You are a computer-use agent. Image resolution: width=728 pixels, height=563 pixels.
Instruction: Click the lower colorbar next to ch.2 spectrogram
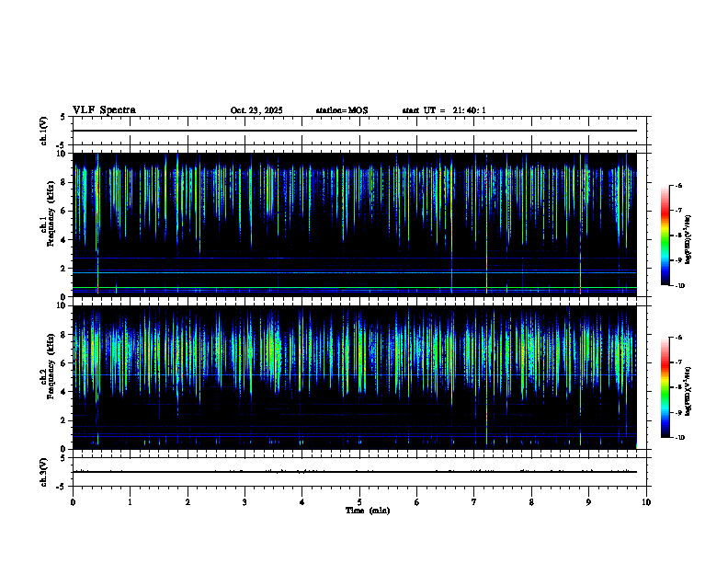tap(665, 387)
